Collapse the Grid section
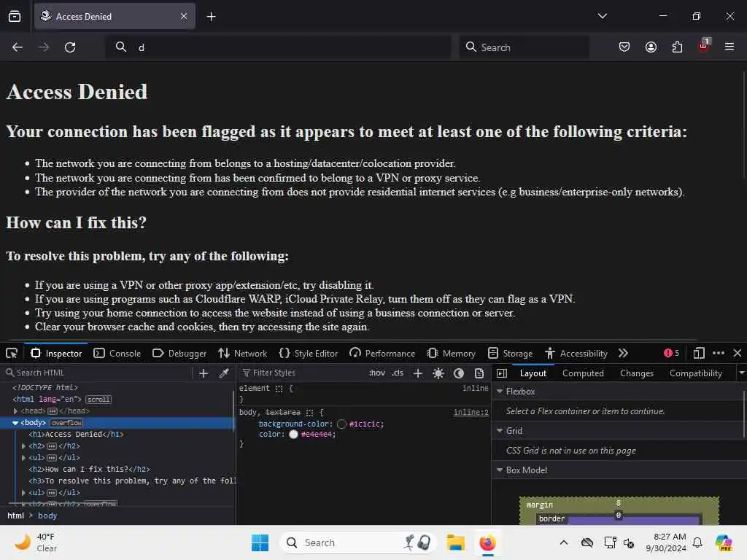Viewport: 747px width, 560px height. (500, 430)
